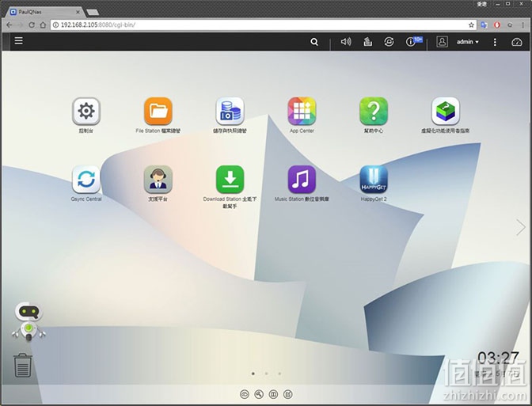Click the browser address bar
This screenshot has width=532, height=406.
pyautogui.click(x=264, y=25)
